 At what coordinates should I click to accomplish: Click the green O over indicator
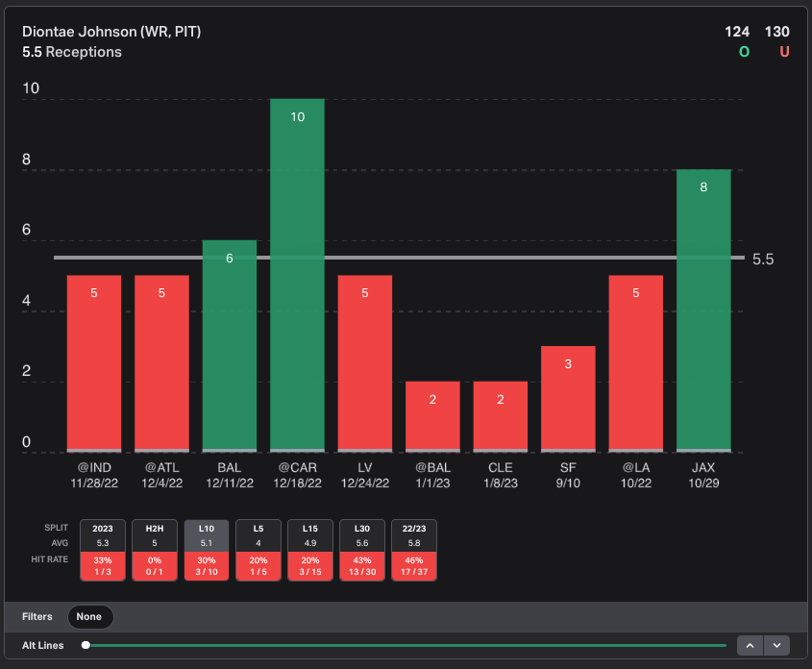point(744,52)
